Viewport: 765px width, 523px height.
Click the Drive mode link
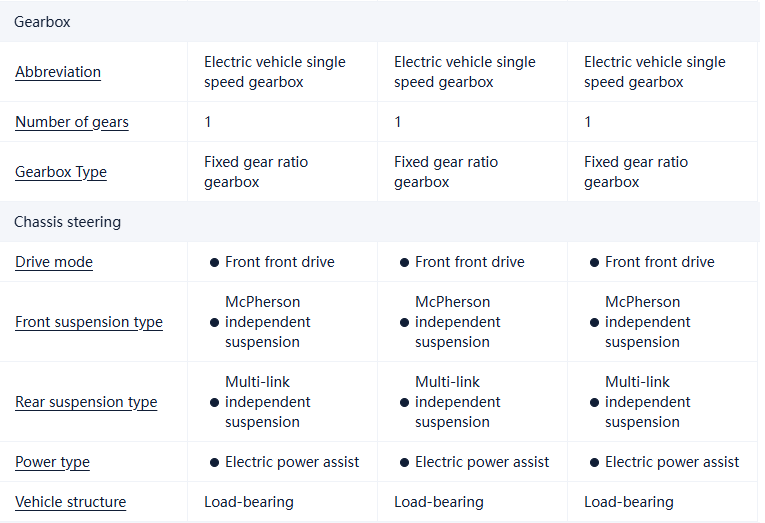click(54, 262)
